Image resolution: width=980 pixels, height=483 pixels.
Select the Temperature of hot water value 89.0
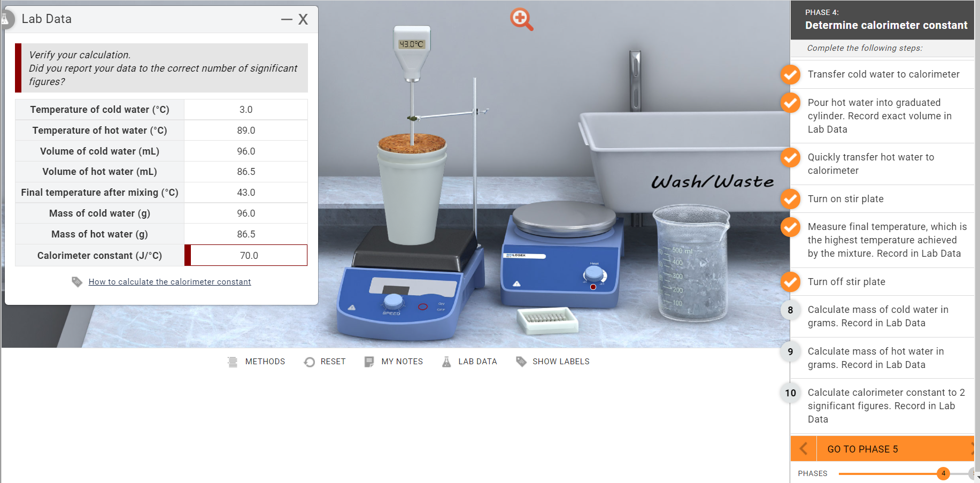[246, 131]
